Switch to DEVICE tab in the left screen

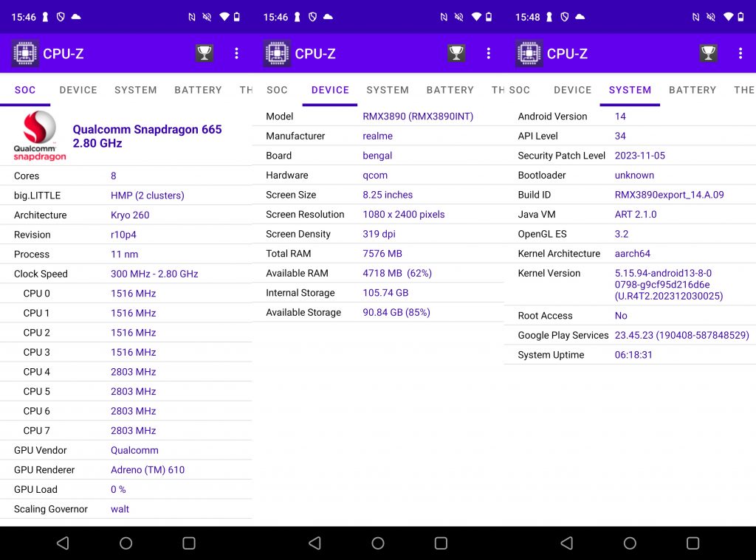pyautogui.click(x=78, y=90)
